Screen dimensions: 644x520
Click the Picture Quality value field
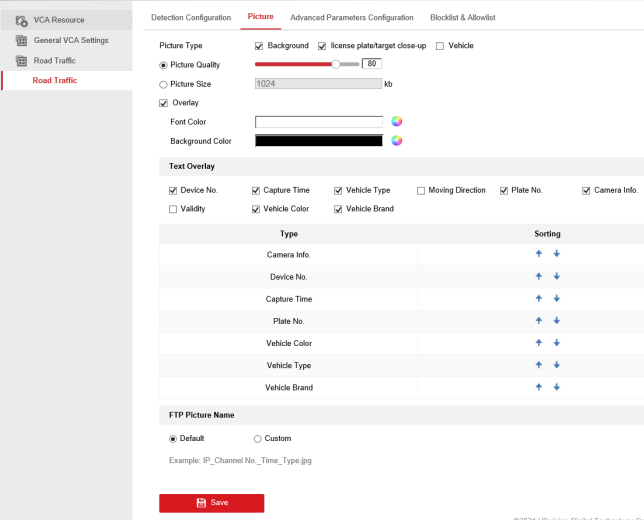[x=372, y=64]
